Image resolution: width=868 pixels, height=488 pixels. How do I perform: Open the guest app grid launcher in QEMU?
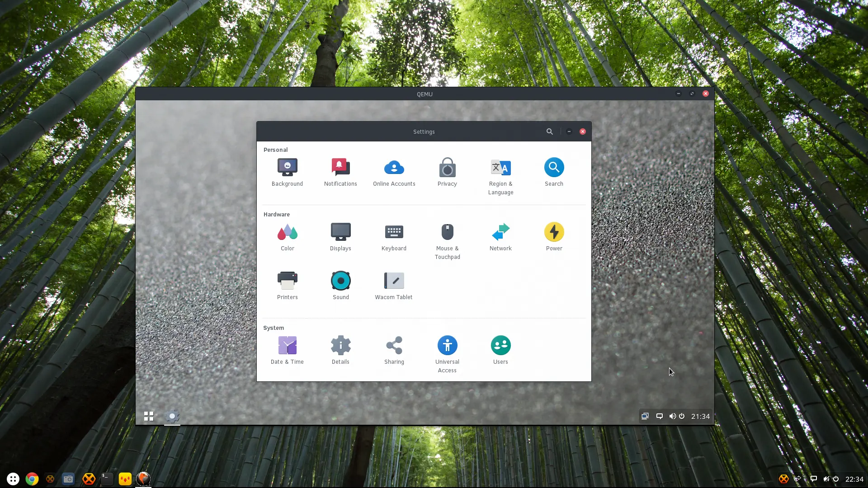149,416
